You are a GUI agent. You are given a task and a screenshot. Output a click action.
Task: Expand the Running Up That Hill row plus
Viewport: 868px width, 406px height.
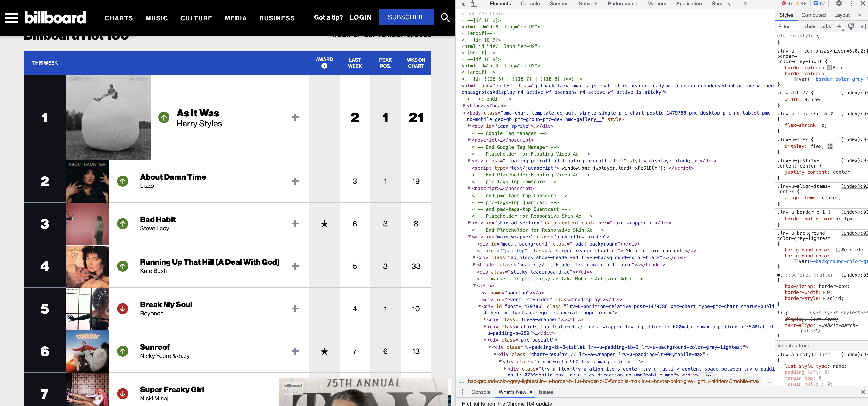[x=295, y=266]
